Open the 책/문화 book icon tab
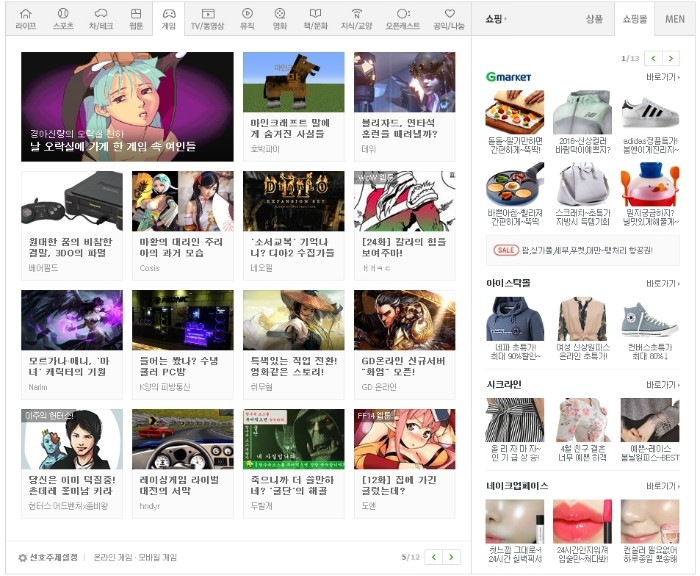Image resolution: width=700 pixels, height=576 pixels. pos(316,19)
